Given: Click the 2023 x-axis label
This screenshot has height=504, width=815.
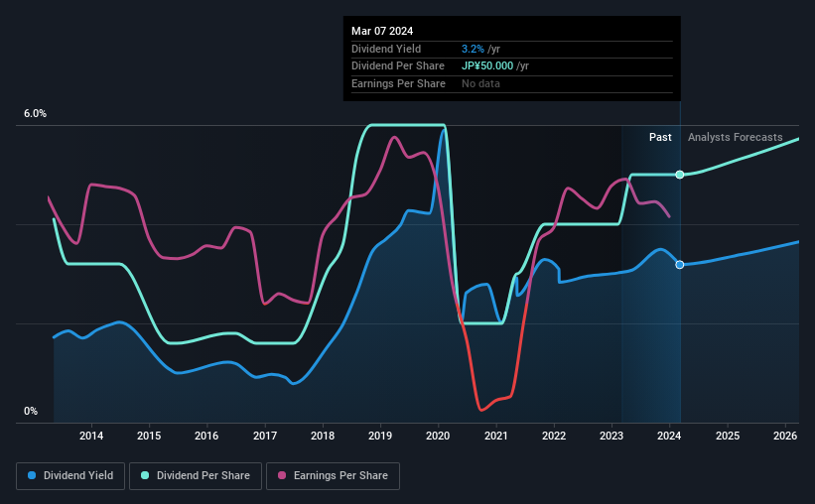Looking at the screenshot, I should point(611,436).
